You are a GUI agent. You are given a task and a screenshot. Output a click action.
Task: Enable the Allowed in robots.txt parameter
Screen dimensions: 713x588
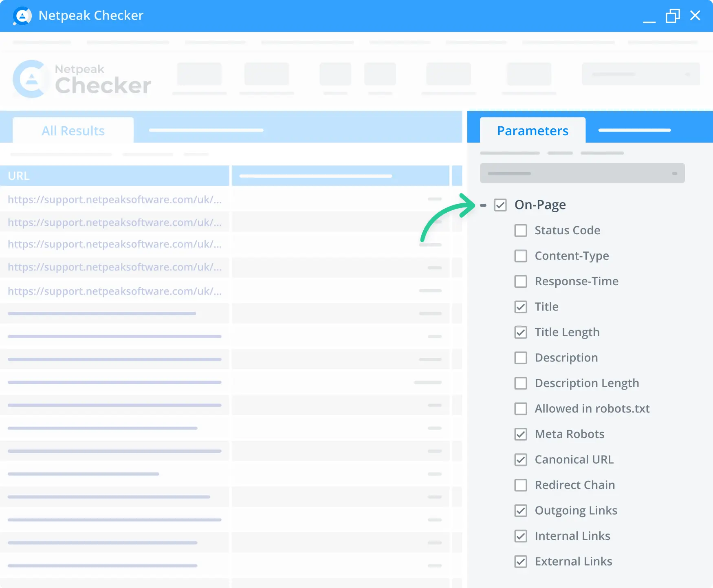point(521,409)
